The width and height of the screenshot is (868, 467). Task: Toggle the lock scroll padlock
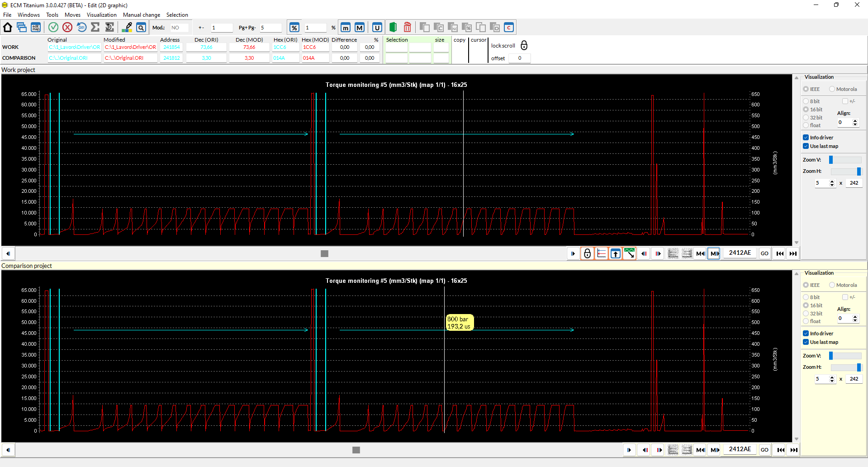(x=524, y=45)
